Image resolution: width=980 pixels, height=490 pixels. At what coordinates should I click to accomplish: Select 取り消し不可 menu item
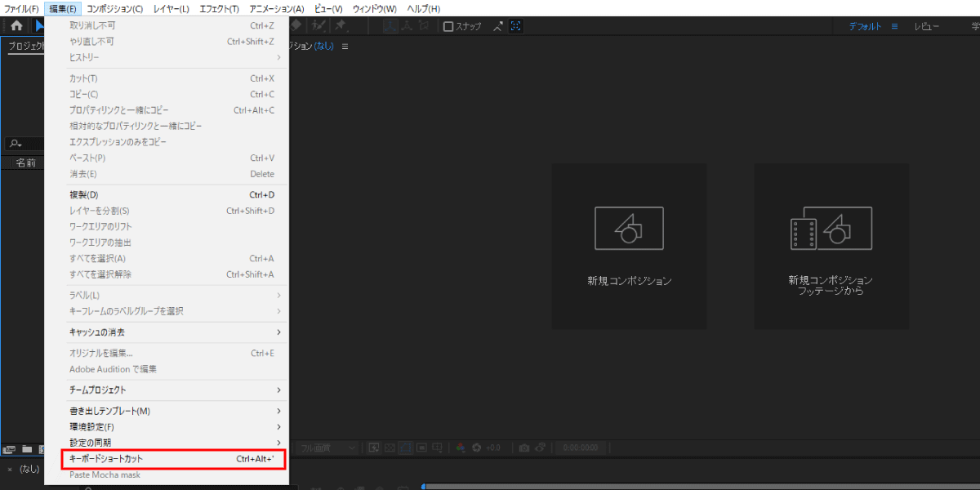pos(166,25)
